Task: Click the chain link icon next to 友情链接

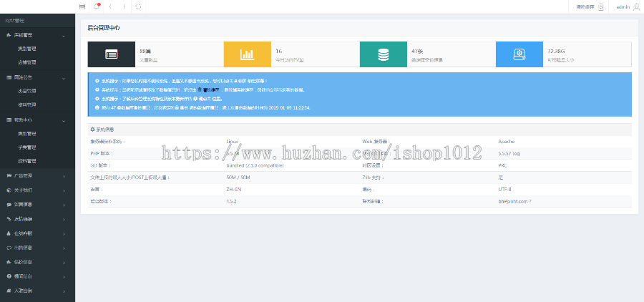Action: (9, 219)
